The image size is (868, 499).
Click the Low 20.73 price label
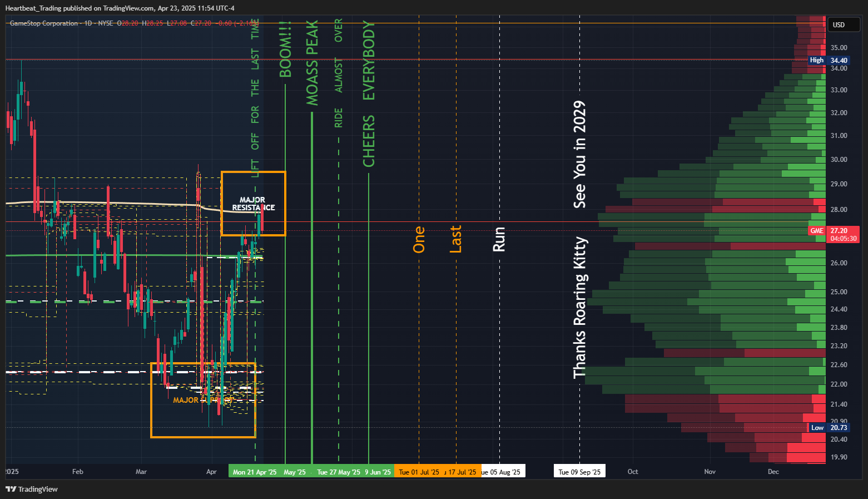pos(829,427)
